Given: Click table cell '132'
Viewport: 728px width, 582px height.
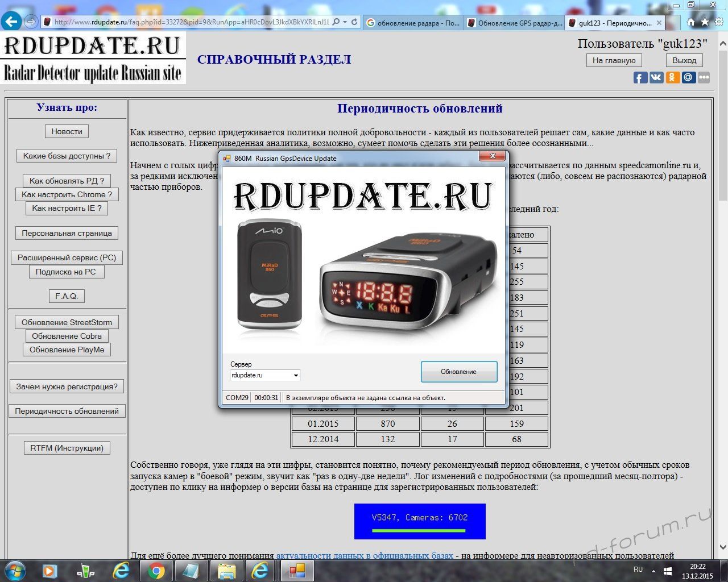Looking at the screenshot, I should click(x=388, y=439).
